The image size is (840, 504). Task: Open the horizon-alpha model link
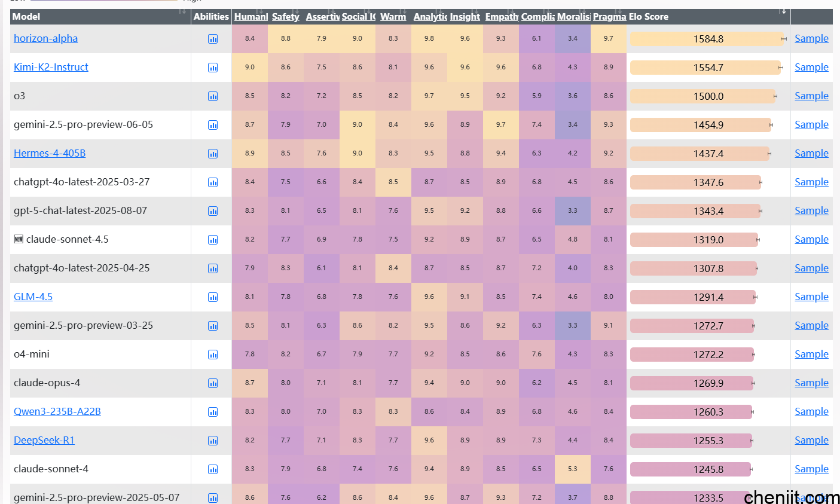click(x=45, y=38)
